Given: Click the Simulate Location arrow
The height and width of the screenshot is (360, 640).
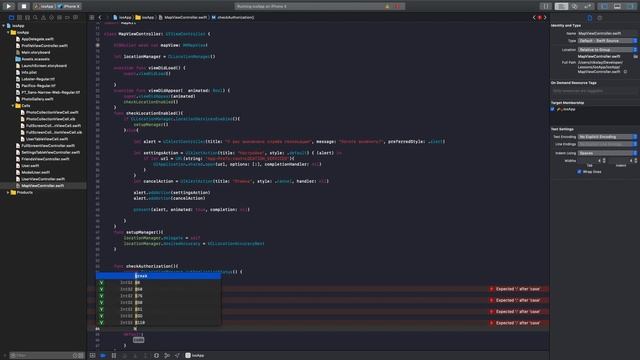Looking at the screenshot, I should [x=177, y=356].
